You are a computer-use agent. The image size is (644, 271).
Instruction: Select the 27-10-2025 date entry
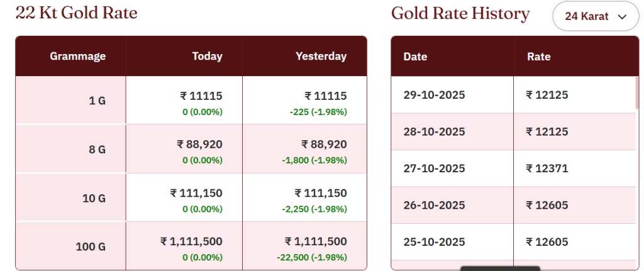(x=434, y=169)
